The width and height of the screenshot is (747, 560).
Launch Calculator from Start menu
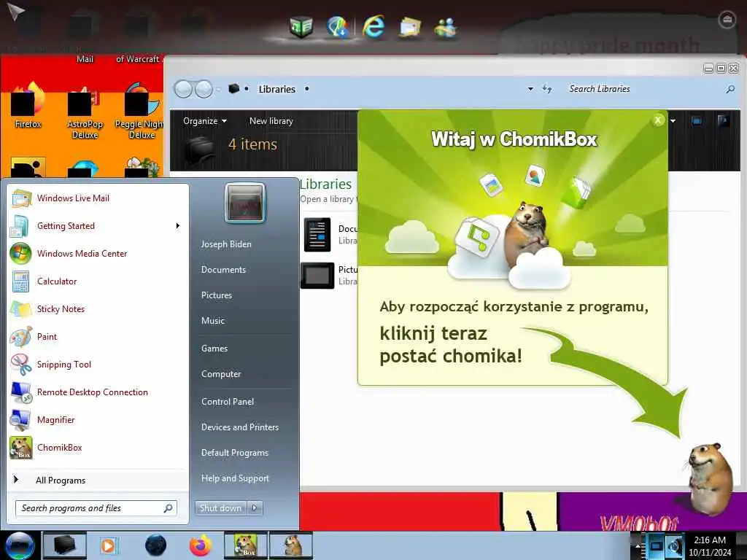[98, 281]
